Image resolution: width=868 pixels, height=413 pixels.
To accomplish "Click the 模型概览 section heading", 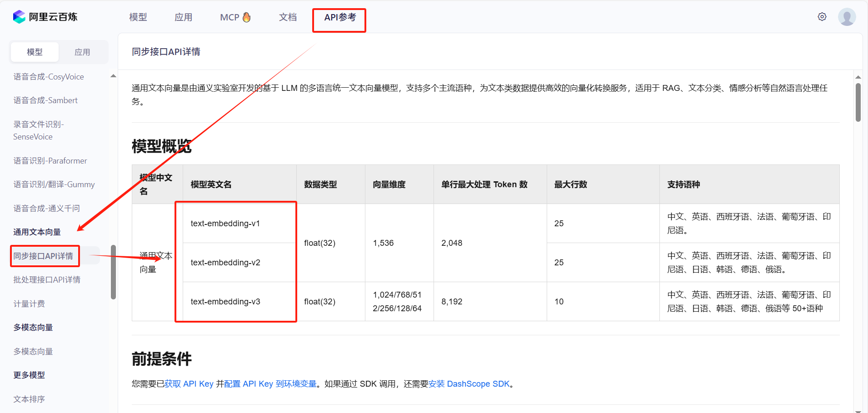I will coord(162,146).
